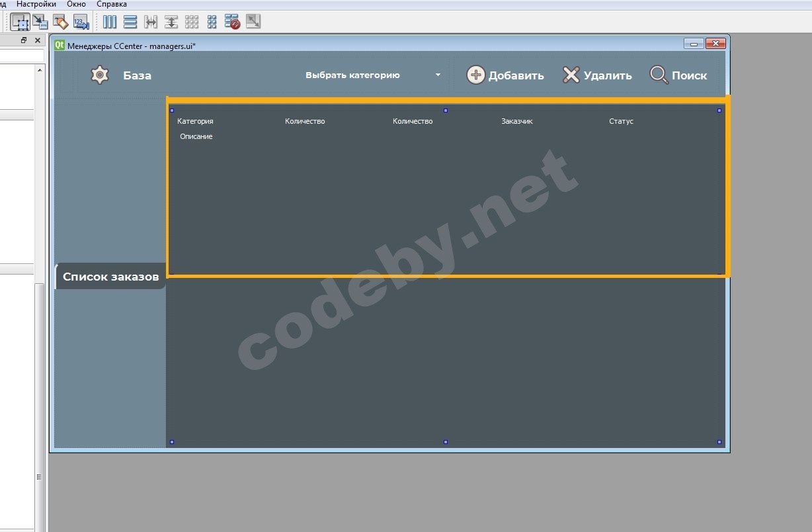This screenshot has width=812, height=532.
Task: Click the Добавить button label
Action: 516,75
